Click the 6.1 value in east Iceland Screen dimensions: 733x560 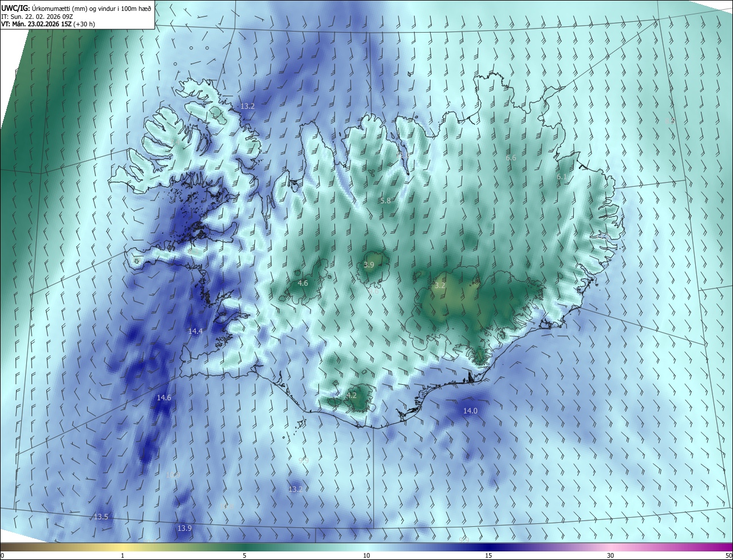click(562, 177)
